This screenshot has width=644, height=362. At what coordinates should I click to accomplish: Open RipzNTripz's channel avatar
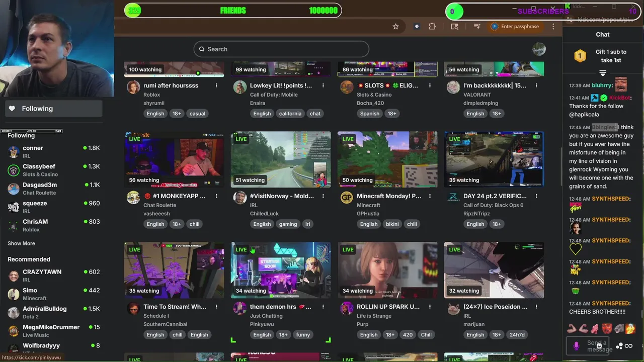pyautogui.click(x=453, y=198)
